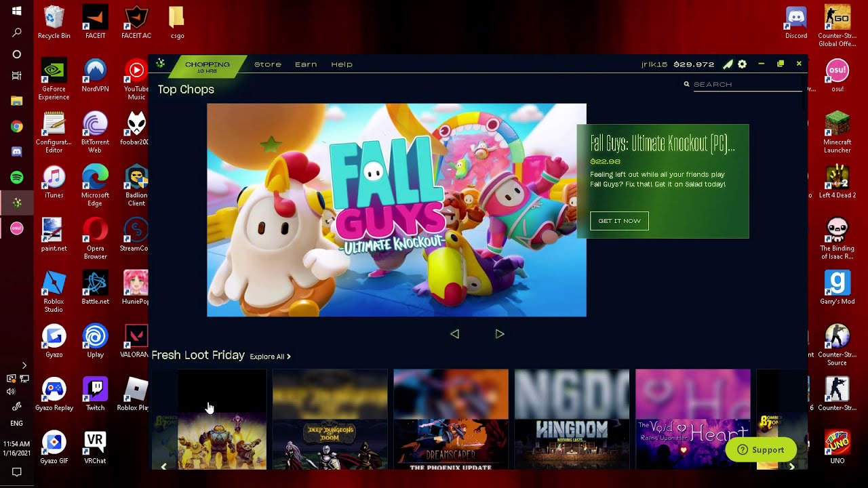868x488 pixels.
Task: Click the GET IT NOW button
Action: coord(619,221)
